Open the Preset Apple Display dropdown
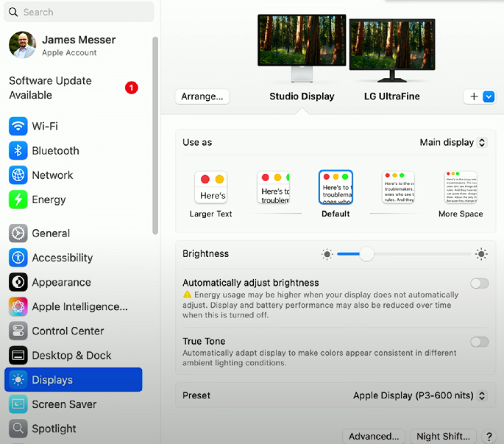The height and width of the screenshot is (444, 504). tap(420, 395)
